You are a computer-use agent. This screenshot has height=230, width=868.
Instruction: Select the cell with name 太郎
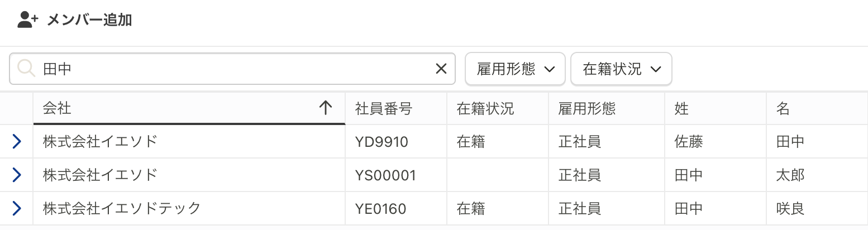click(x=817, y=175)
